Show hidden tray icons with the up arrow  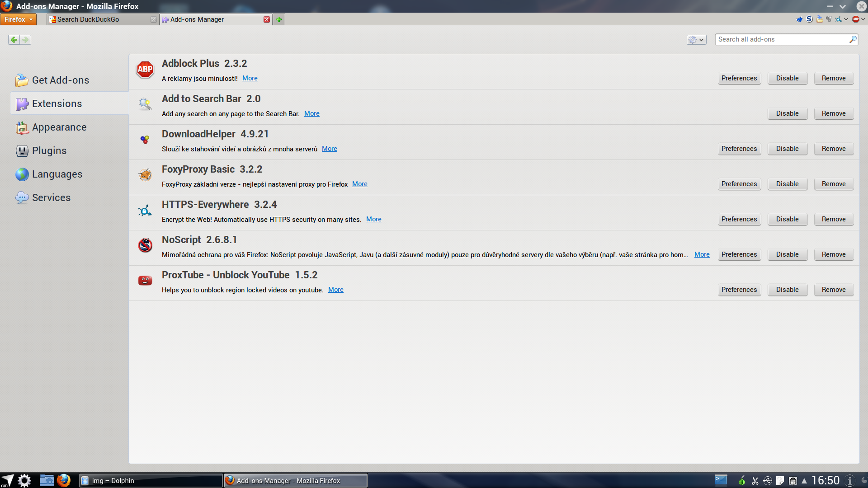804,481
